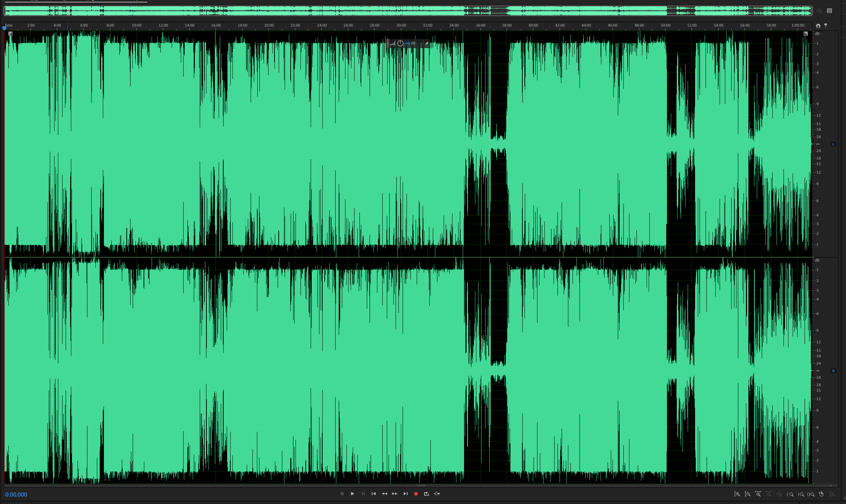Viewport: 846px width, 504px height.
Task: Start playback with the Play button
Action: 352,494
